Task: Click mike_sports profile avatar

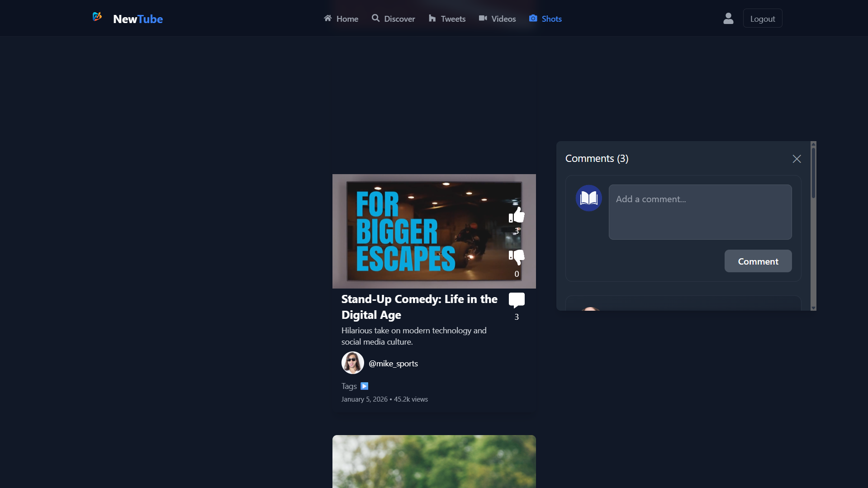Action: [x=352, y=363]
